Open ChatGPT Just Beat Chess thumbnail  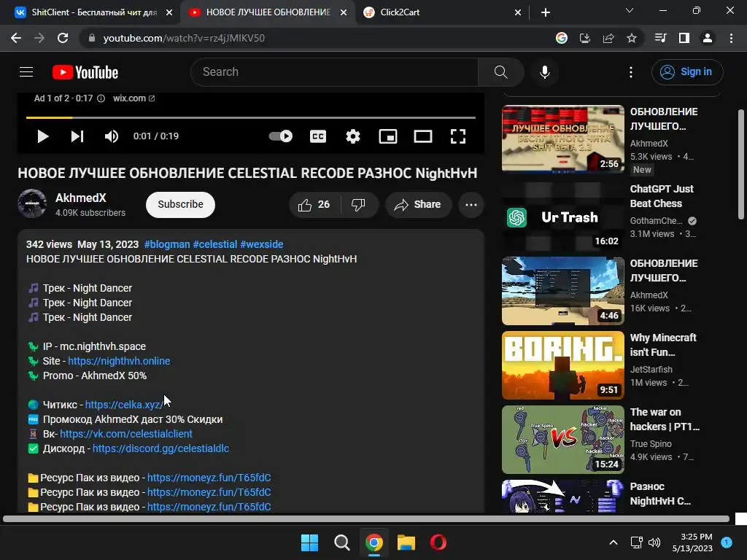point(562,217)
